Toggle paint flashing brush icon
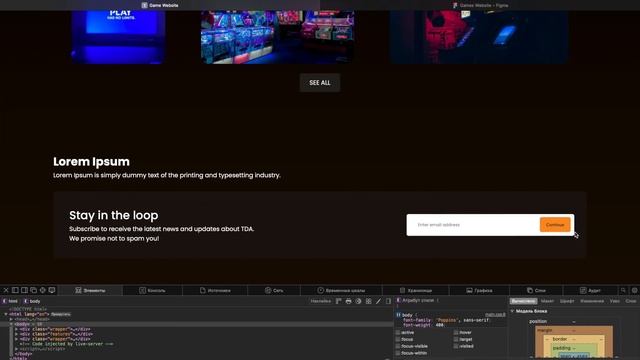This screenshot has width=640, height=360. point(378,301)
